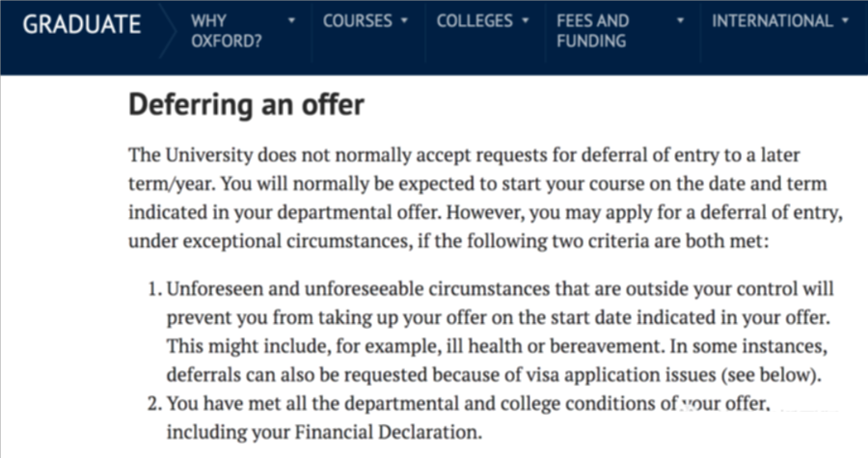Click list item 1 about unforeseen circumstances
Viewport: 868px width, 458px height.
coord(491,332)
